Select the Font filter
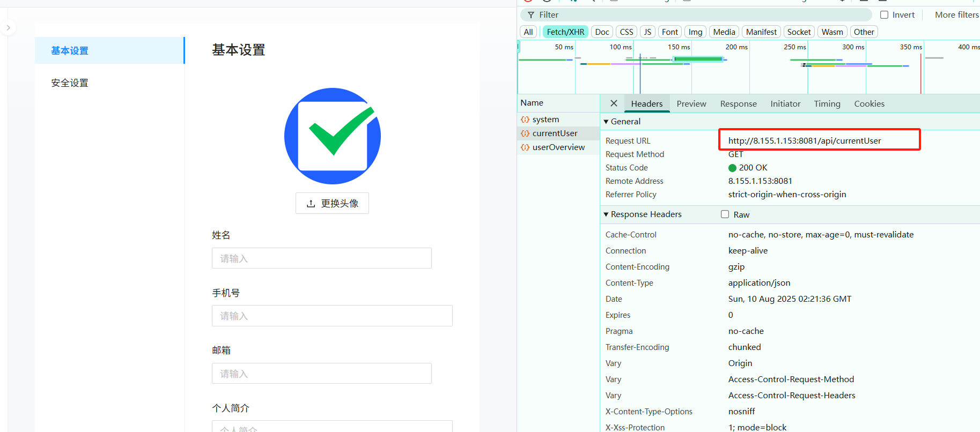Image resolution: width=980 pixels, height=432 pixels. (670, 32)
